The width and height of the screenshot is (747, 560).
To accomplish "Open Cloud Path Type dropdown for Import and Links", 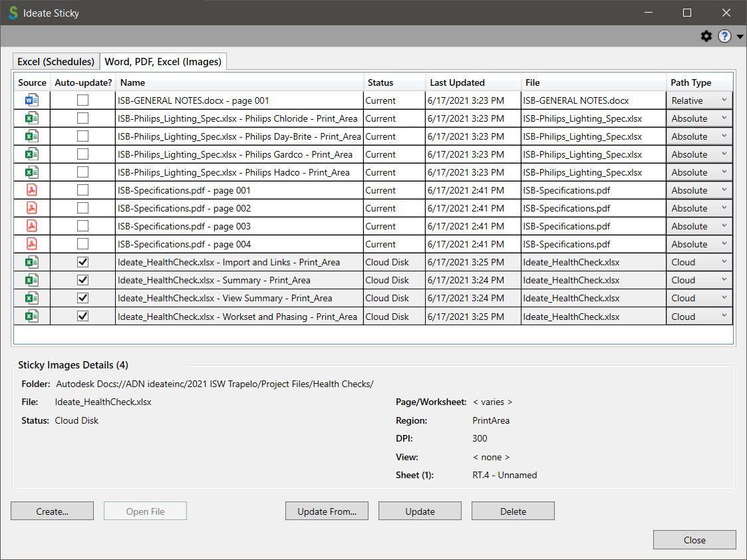I will pos(699,262).
